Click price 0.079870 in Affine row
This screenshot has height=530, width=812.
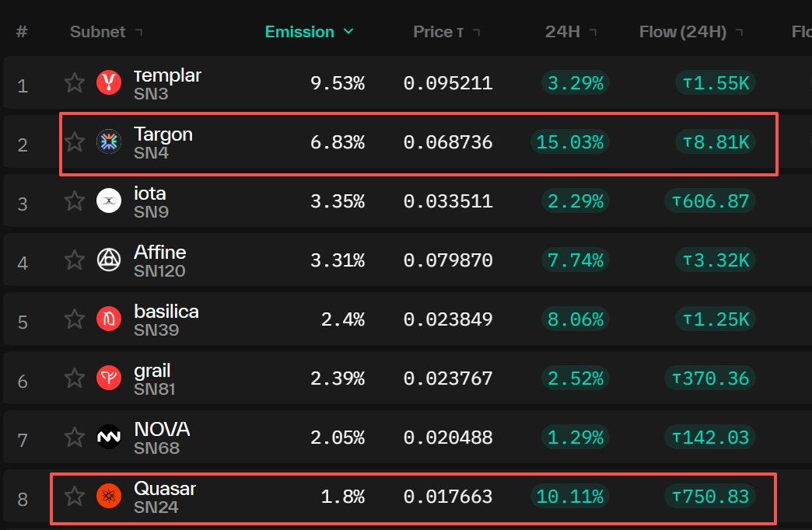tap(448, 260)
